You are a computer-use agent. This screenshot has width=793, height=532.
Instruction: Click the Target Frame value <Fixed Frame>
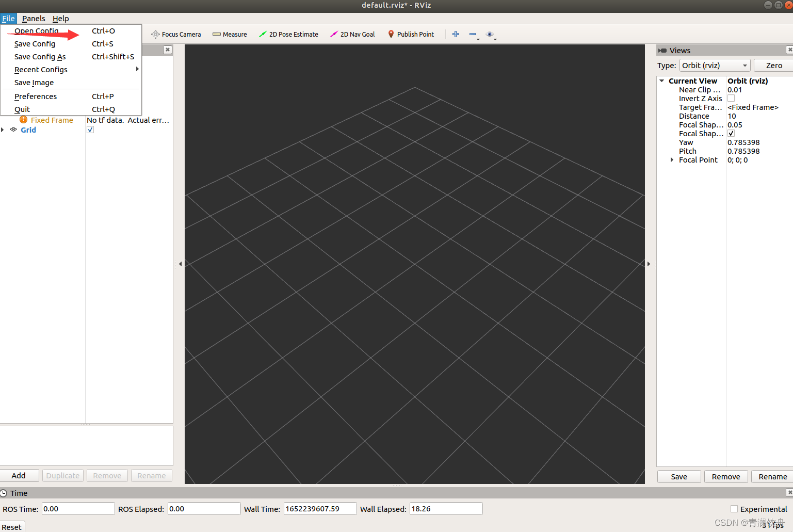click(x=753, y=107)
